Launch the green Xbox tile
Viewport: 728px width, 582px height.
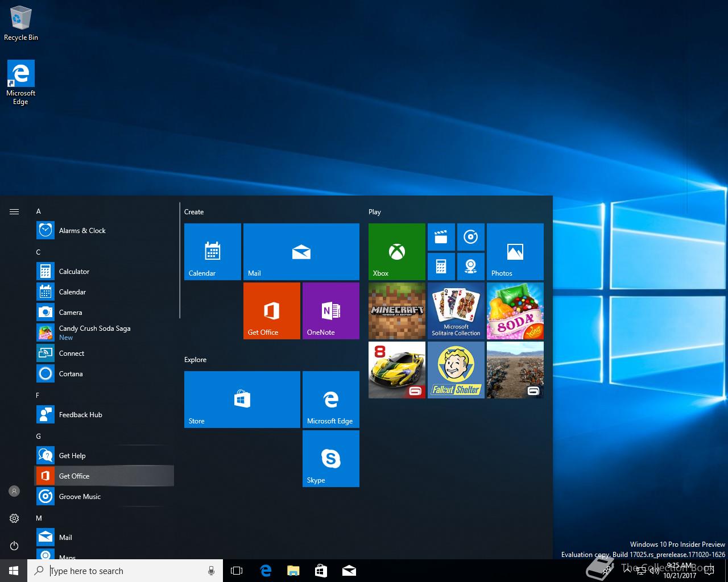[x=397, y=252]
